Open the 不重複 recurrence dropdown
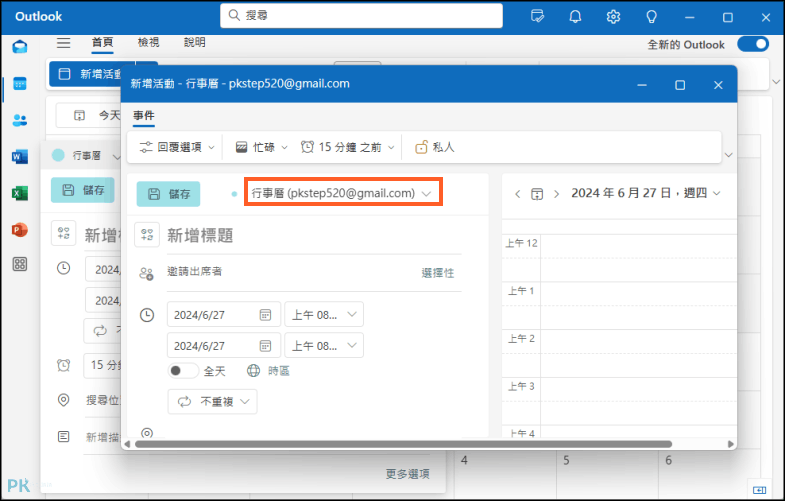785x501 pixels. [213, 402]
